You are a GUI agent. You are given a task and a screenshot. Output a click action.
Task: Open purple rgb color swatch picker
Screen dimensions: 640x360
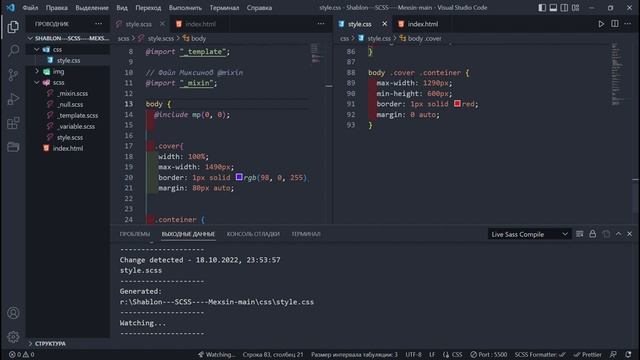(239, 177)
